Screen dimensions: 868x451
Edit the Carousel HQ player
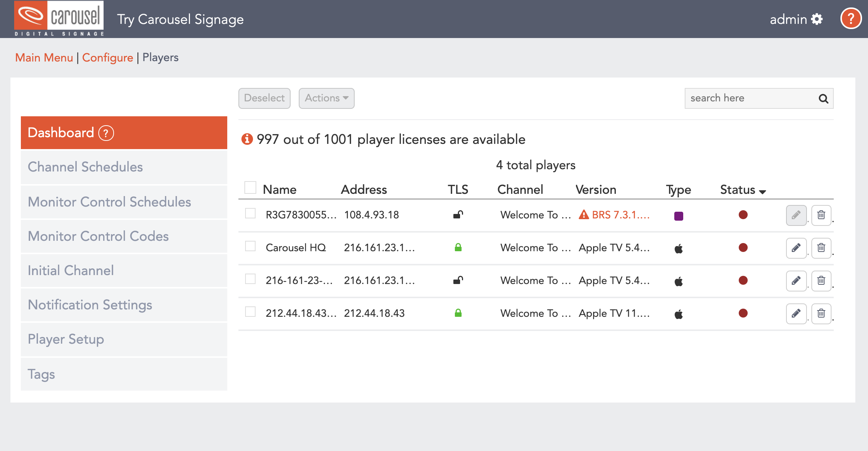click(796, 247)
